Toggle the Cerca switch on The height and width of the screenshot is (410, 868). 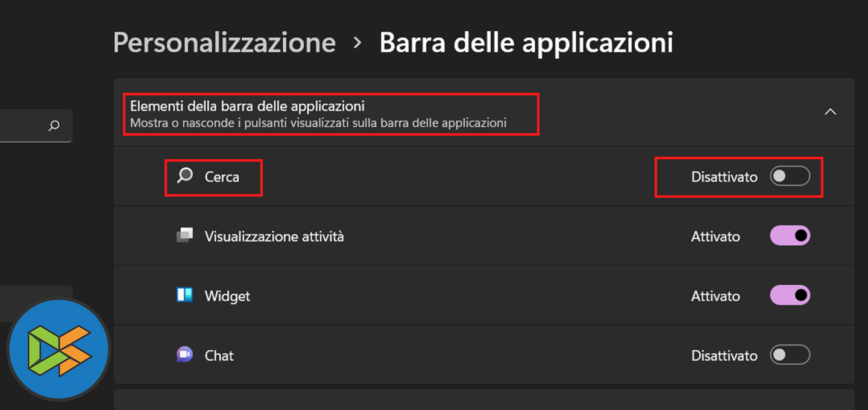(790, 177)
